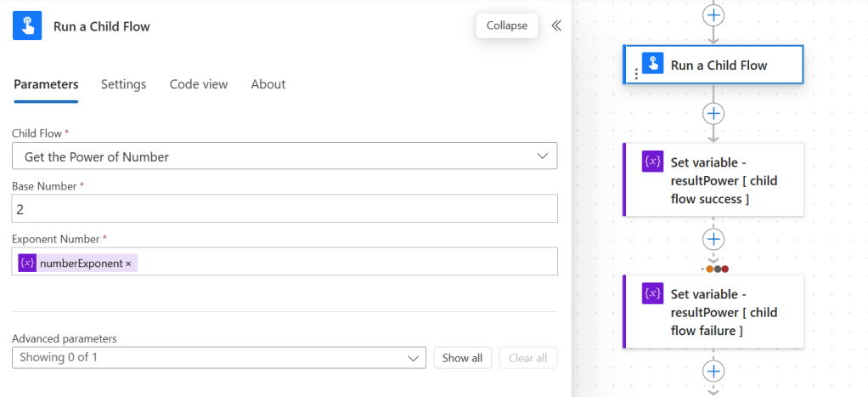
Task: Open the Code view tab
Action: coord(199,84)
